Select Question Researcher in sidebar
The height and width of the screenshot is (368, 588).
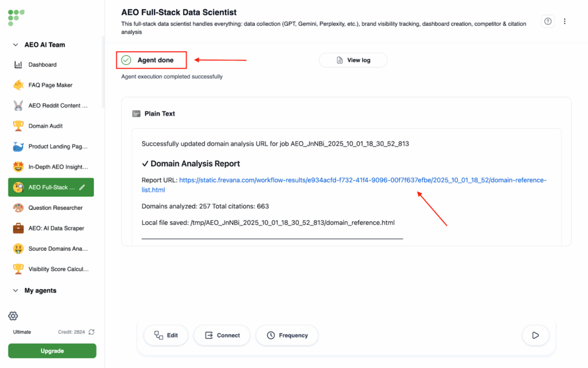click(55, 208)
